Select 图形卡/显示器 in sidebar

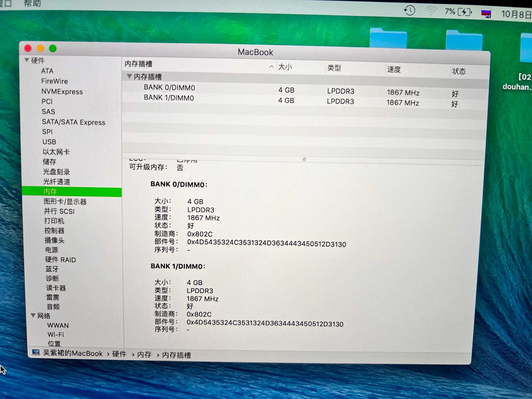(65, 202)
